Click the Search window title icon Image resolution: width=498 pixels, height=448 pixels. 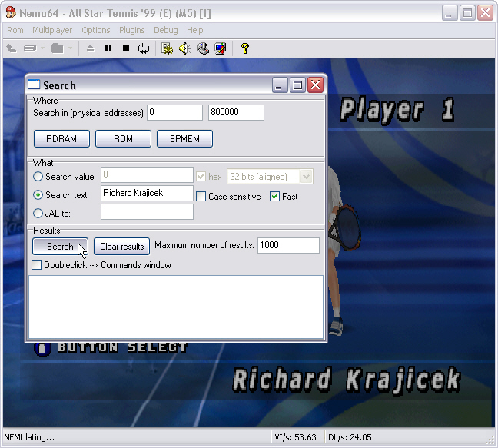(34, 85)
